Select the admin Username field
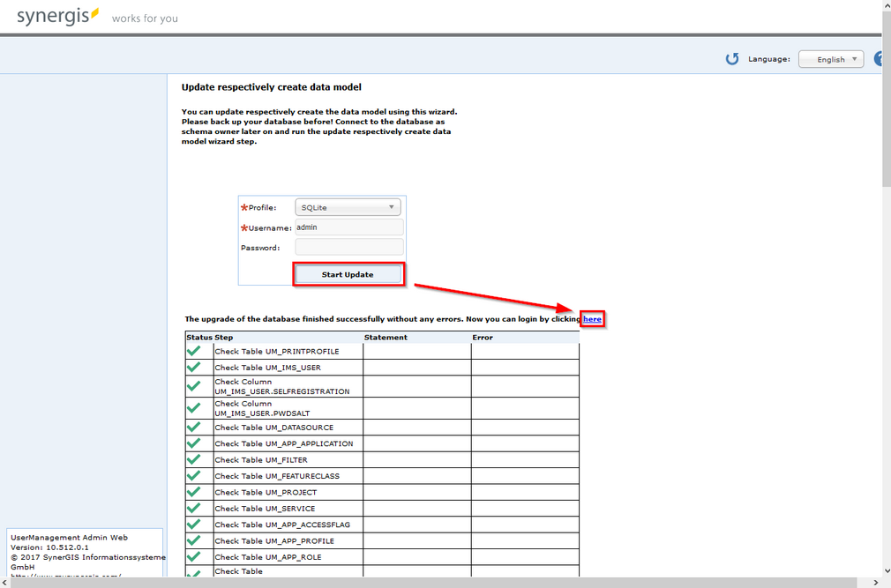 pyautogui.click(x=348, y=227)
